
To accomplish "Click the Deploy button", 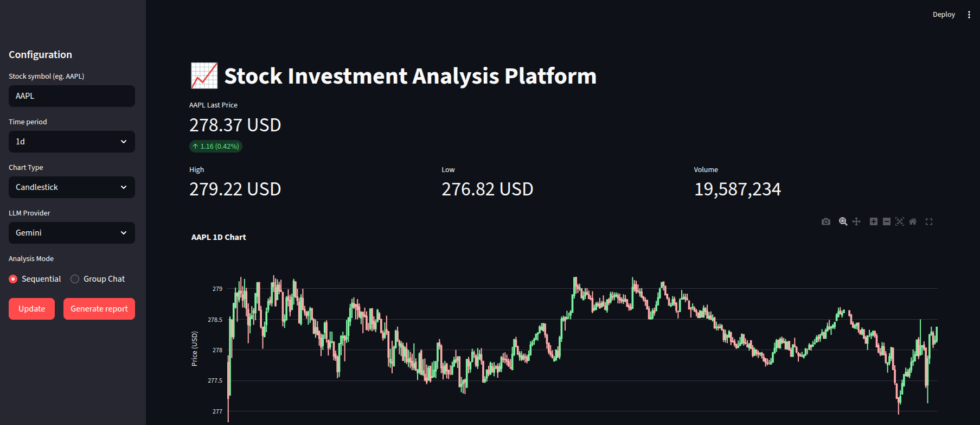I will [944, 15].
